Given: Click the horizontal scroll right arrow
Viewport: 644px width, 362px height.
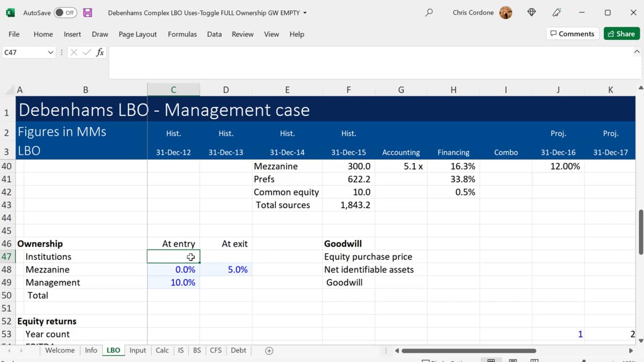Looking at the screenshot, I should (631, 351).
